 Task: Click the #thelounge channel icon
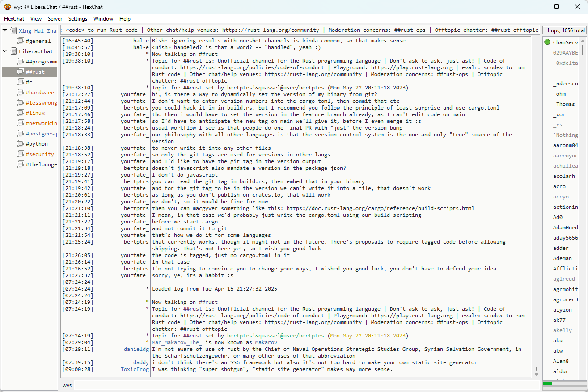(21, 164)
